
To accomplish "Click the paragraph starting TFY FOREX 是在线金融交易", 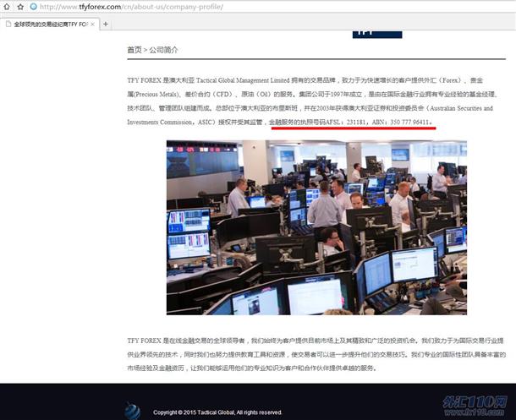I will coord(316,354).
